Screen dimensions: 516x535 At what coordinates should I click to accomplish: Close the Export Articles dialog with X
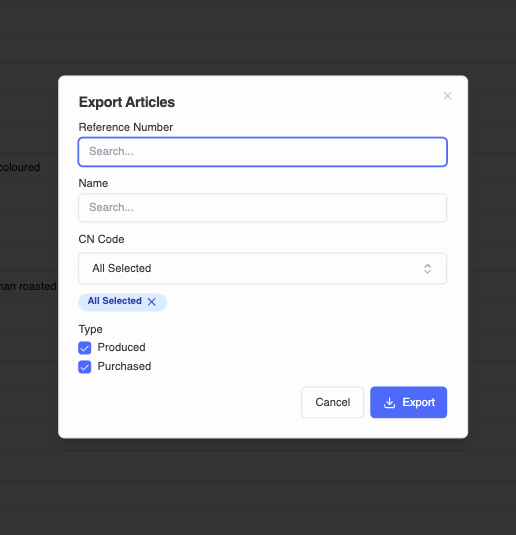(447, 96)
